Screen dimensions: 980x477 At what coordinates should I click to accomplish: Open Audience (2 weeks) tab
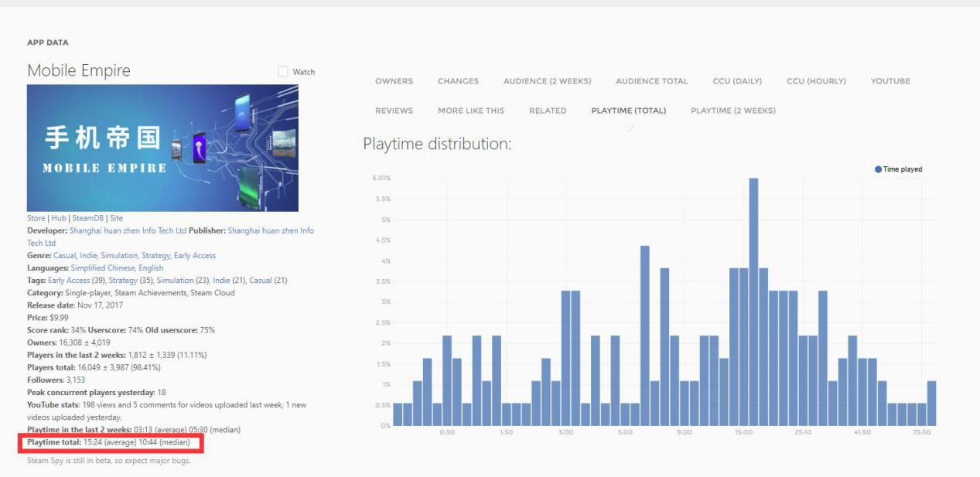(x=547, y=81)
